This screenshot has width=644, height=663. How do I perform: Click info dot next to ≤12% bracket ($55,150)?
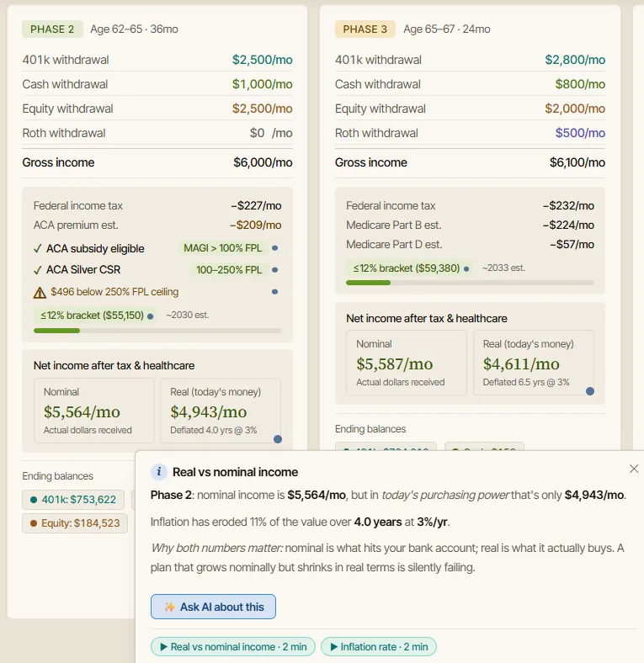pos(150,316)
